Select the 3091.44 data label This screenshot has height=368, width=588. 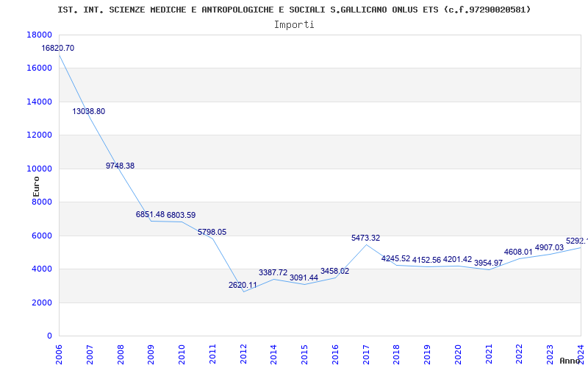click(304, 278)
